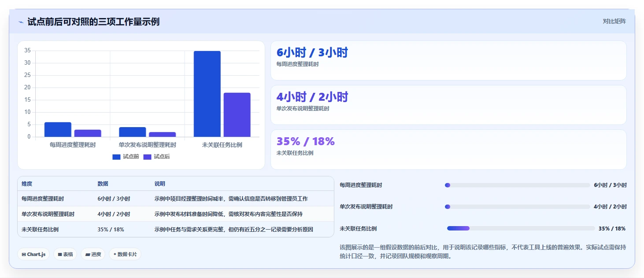The width and height of the screenshot is (644, 278).
Task: Click table cell 每周进度整理耗时
Action: [43, 199]
